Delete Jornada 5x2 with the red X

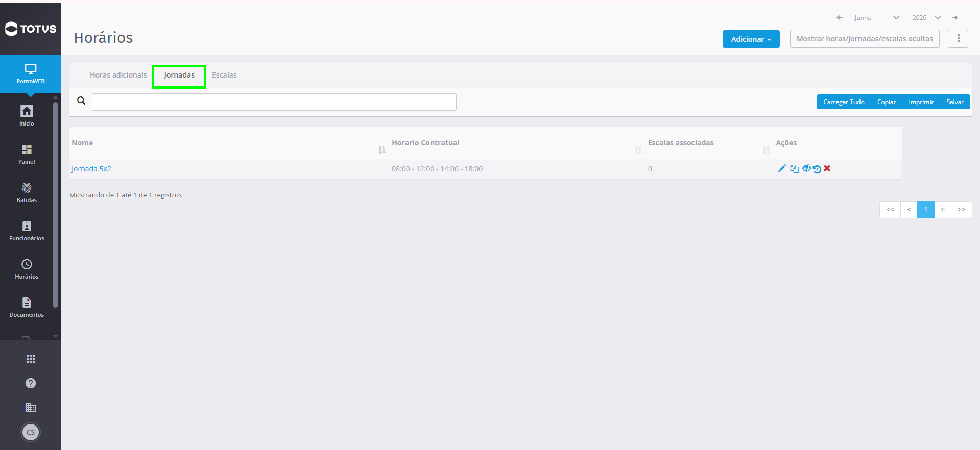827,168
